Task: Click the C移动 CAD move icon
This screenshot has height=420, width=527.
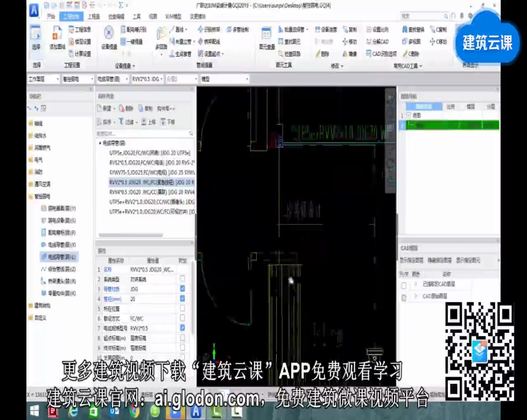Action: coord(438,42)
